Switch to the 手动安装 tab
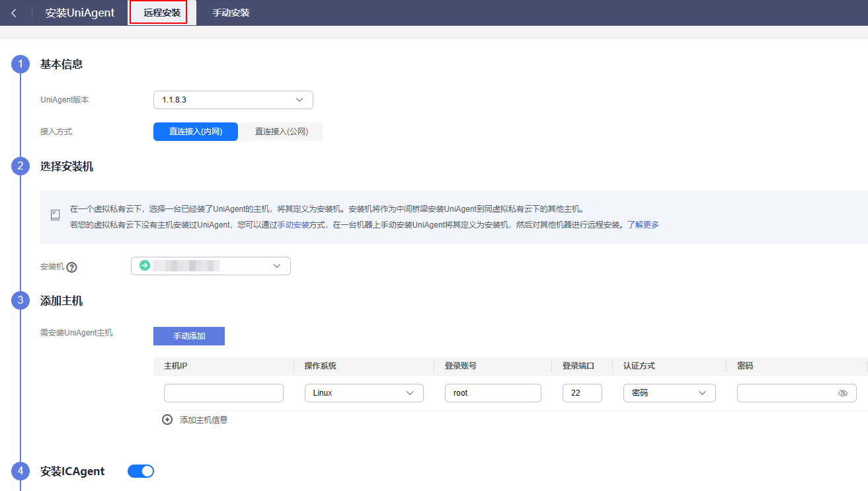The width and height of the screenshot is (868, 491). [x=231, y=13]
